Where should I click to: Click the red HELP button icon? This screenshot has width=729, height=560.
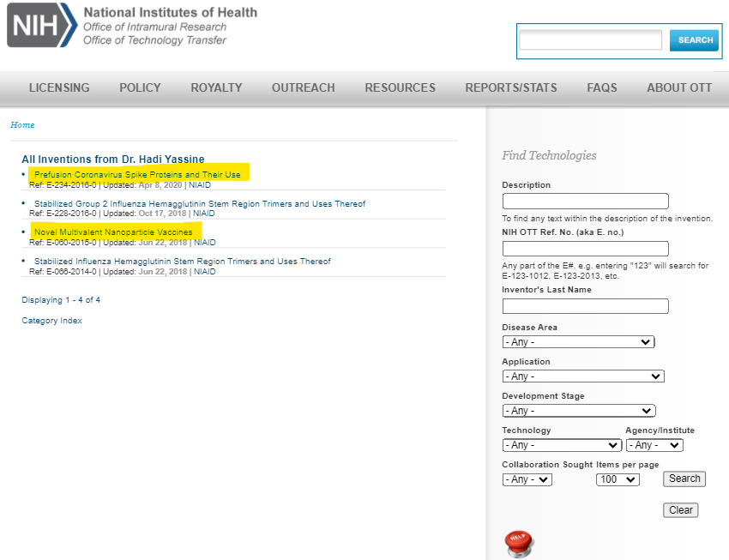click(519, 544)
